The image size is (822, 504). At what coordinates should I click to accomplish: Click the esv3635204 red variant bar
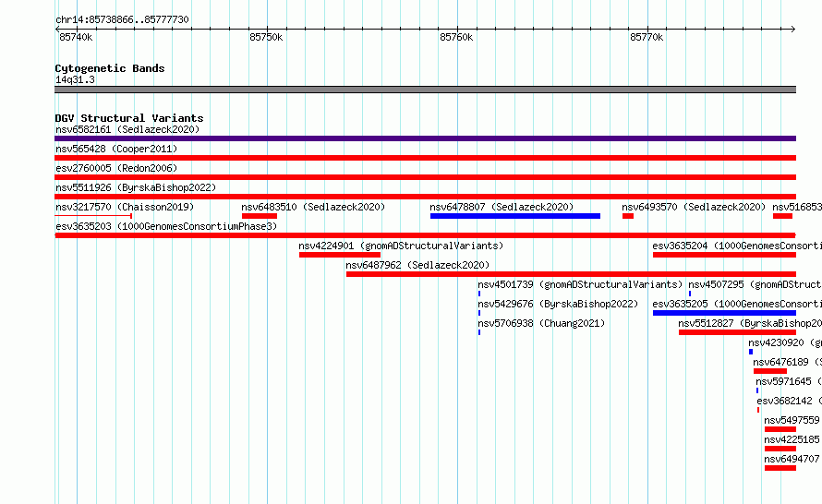point(724,255)
